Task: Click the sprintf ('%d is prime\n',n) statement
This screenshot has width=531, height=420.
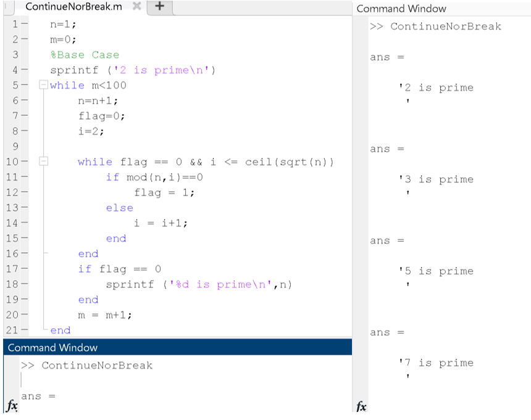Action: [199, 284]
